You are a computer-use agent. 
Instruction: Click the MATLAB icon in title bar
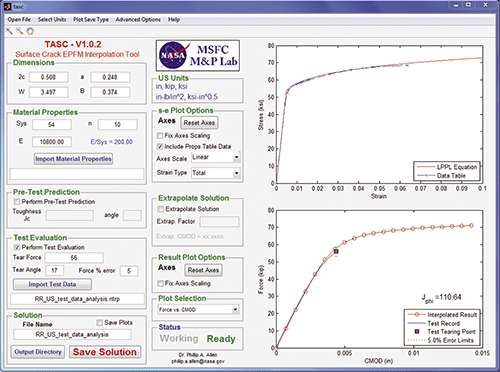pos(7,6)
